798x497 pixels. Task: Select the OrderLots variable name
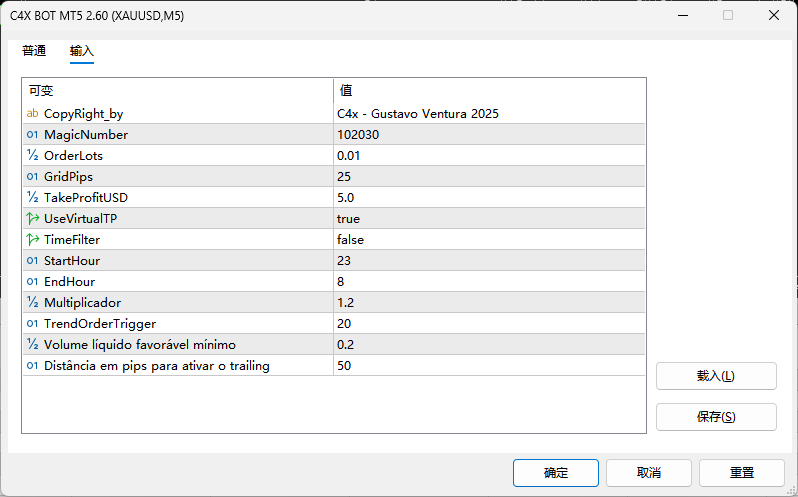[x=73, y=156]
